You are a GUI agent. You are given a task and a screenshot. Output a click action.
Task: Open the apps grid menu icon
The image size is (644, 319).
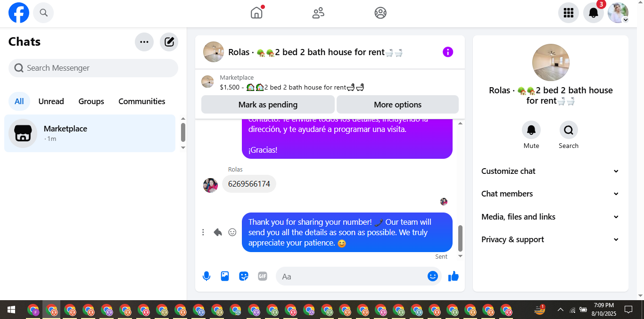[569, 13]
